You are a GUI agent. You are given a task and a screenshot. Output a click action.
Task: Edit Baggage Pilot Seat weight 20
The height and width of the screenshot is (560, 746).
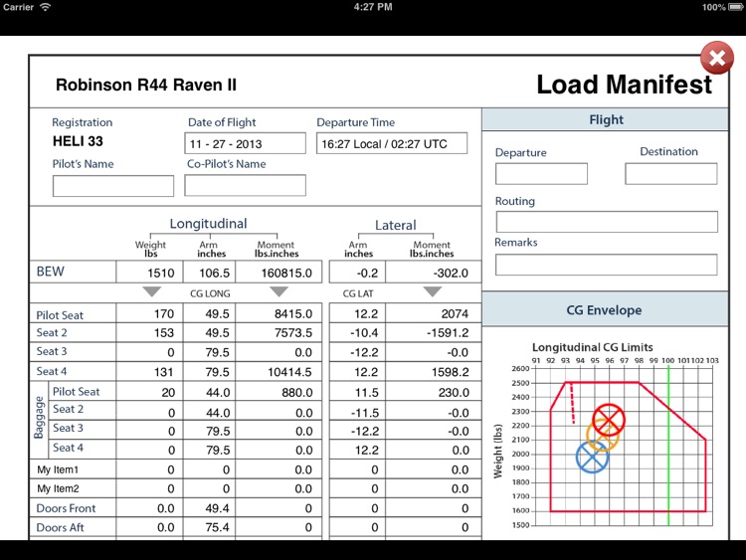(x=149, y=392)
